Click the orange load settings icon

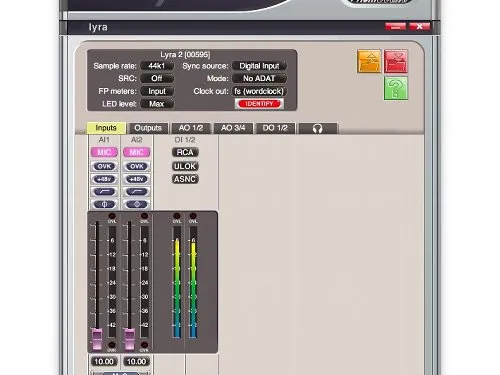click(x=369, y=61)
